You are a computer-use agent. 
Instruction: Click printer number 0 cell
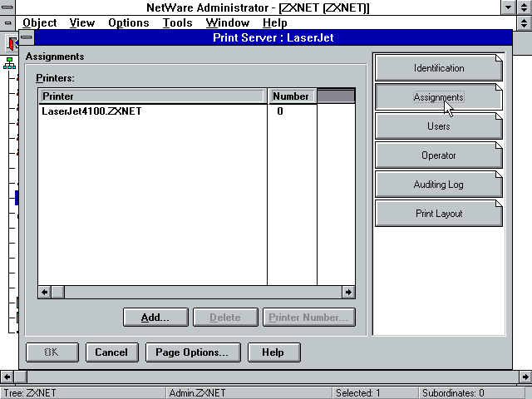(x=280, y=111)
